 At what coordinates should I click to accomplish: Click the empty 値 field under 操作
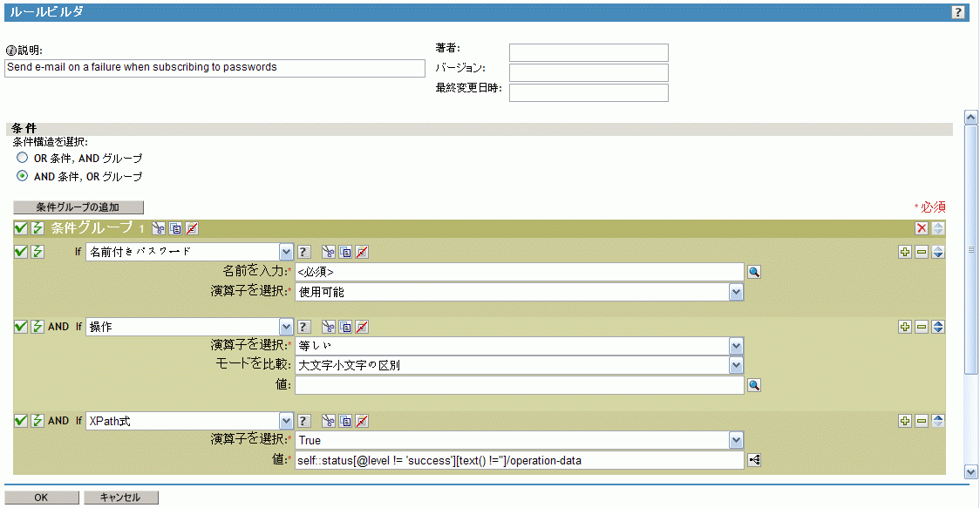(520, 385)
